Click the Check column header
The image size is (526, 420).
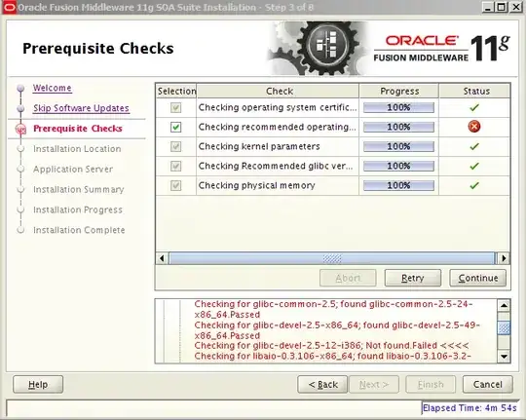(278, 92)
